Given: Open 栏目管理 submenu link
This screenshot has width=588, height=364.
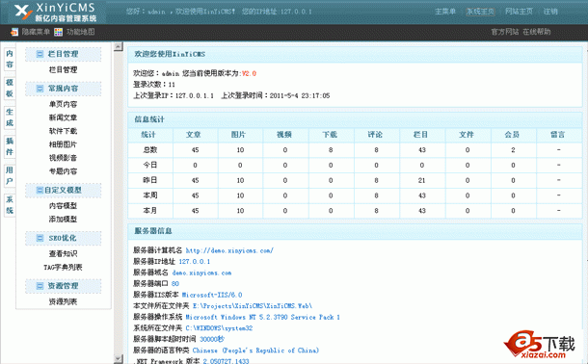Looking at the screenshot, I should click(x=63, y=70).
